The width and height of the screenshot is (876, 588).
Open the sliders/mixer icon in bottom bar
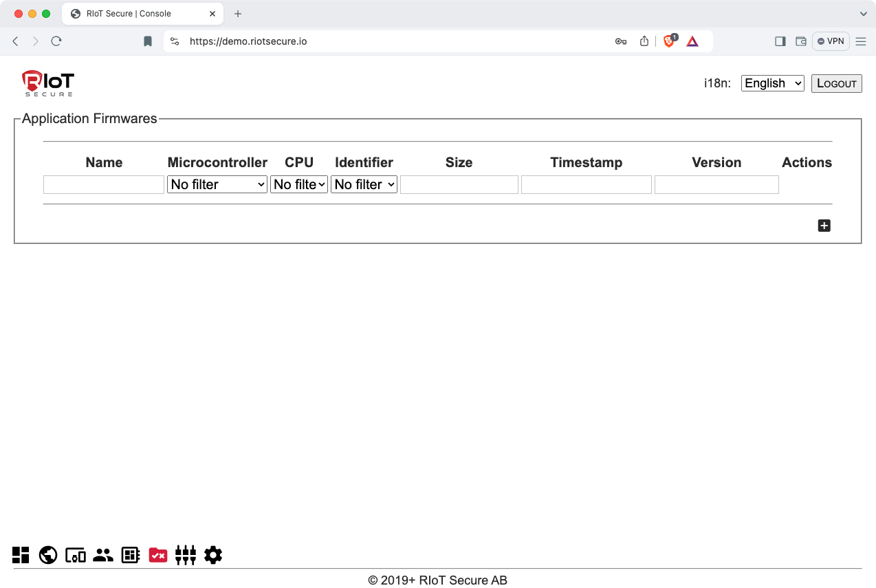pos(186,555)
